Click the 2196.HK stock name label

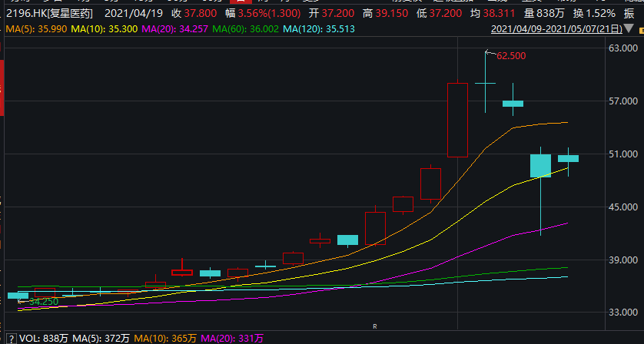pyautogui.click(x=49, y=14)
